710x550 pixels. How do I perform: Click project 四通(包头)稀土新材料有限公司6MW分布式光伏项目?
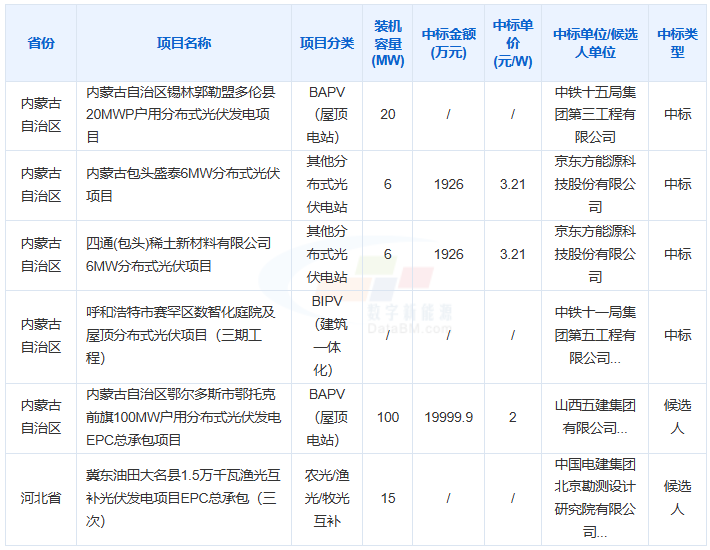pos(178,254)
